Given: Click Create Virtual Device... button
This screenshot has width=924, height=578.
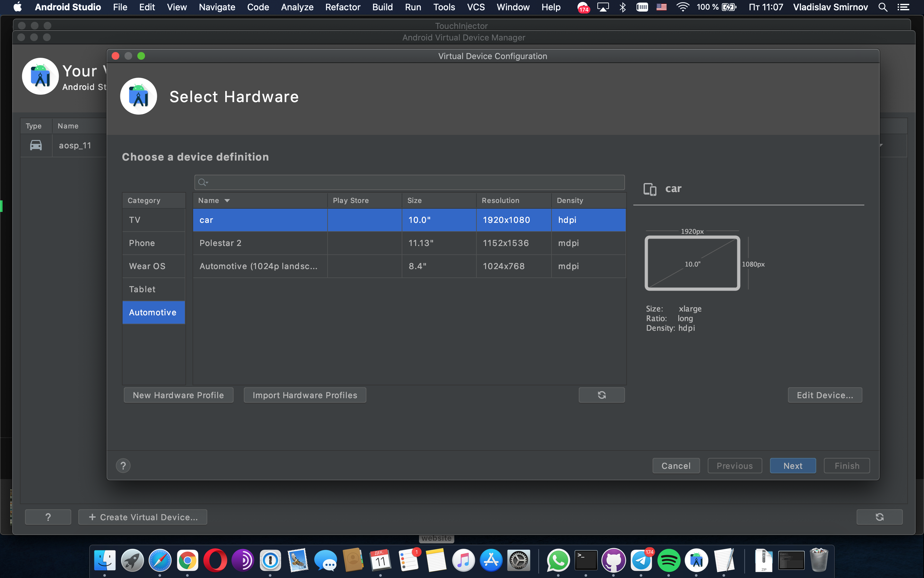Looking at the screenshot, I should click(143, 517).
